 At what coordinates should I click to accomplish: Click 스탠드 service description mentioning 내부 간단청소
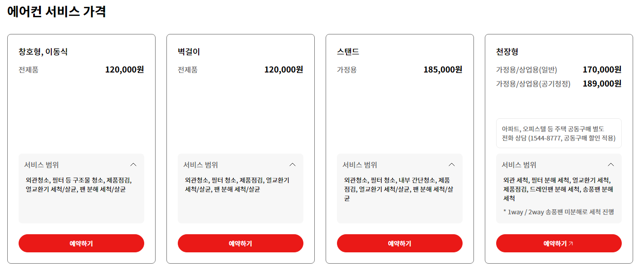pos(398,189)
